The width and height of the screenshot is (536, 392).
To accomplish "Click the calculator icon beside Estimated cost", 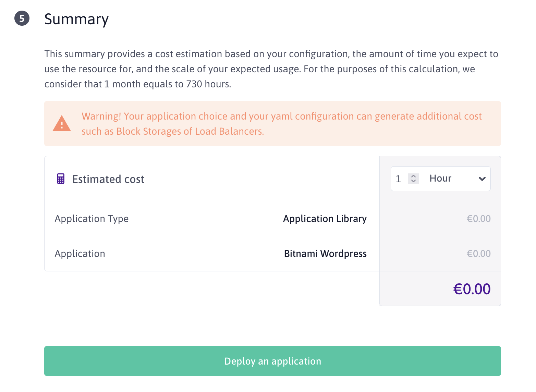I will 61,179.
